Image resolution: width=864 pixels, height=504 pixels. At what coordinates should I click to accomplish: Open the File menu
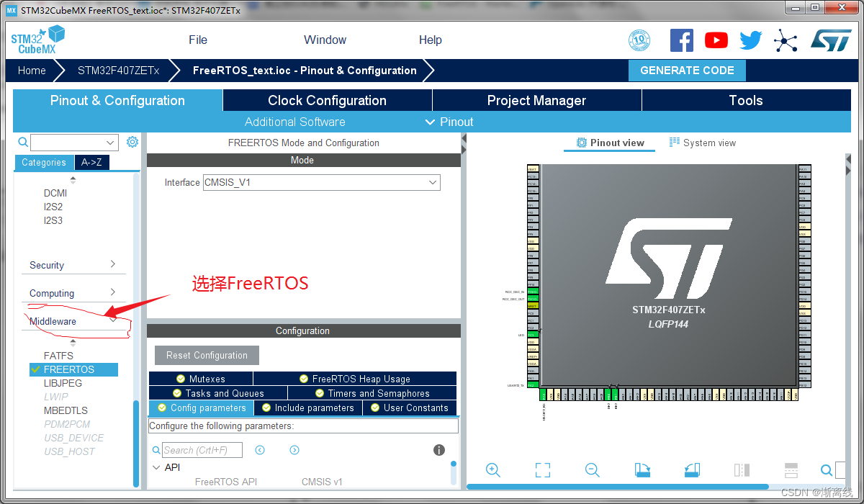click(198, 40)
